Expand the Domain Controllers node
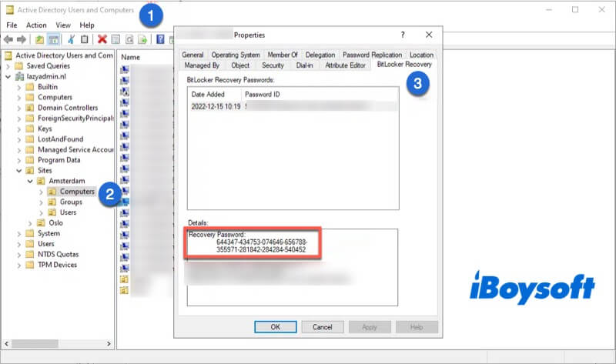Image resolution: width=616 pixels, height=364 pixels. tap(18, 108)
